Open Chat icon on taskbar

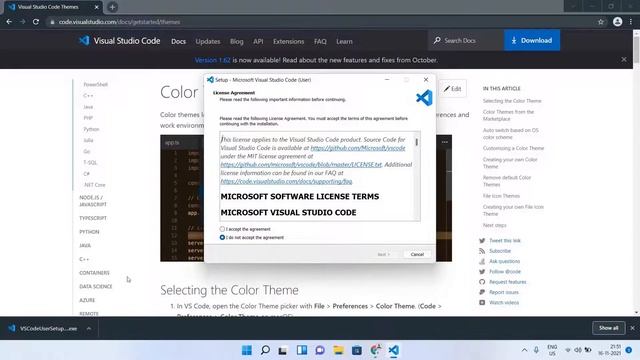point(320,350)
